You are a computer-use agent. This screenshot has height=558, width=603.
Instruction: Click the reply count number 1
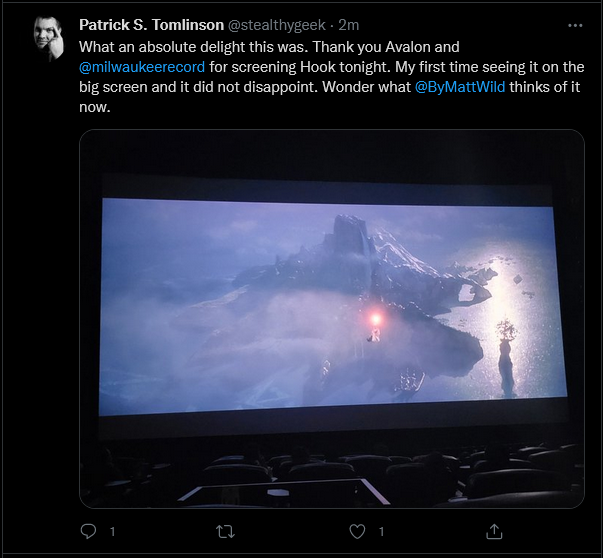[112, 531]
